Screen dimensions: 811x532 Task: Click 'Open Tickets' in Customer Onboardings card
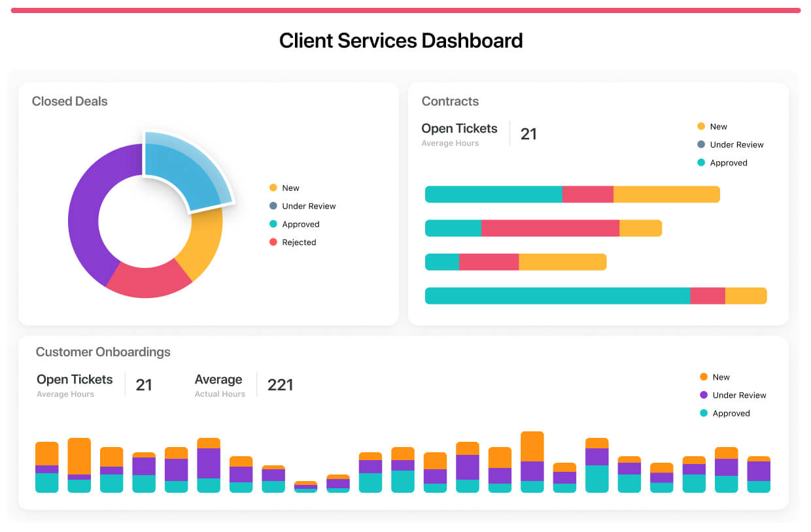[x=75, y=380]
